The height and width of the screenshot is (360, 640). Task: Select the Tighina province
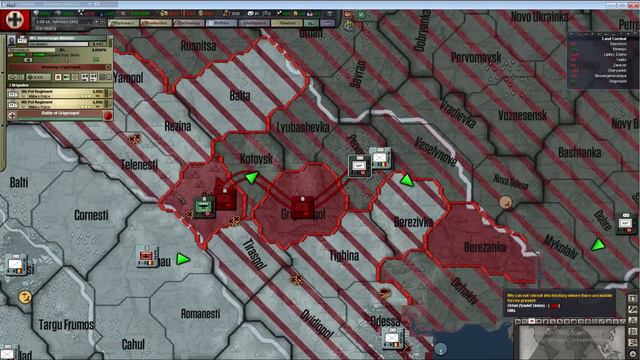coord(344,256)
